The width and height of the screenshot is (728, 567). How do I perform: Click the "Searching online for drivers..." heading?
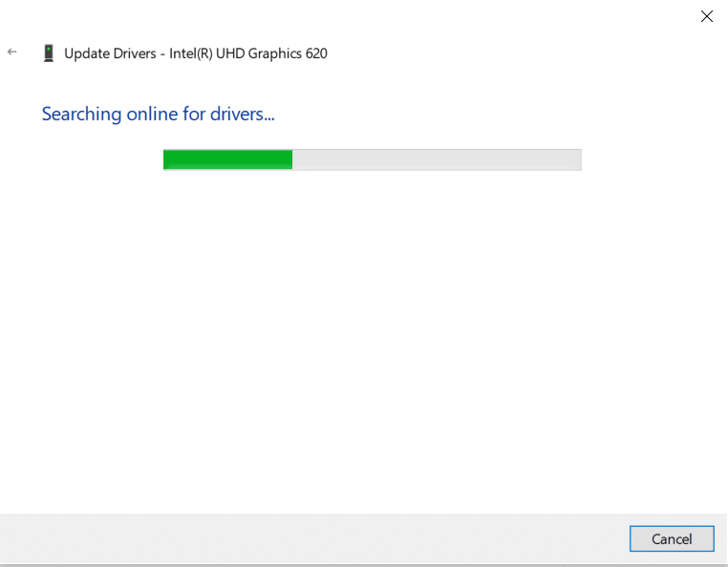coord(158,115)
